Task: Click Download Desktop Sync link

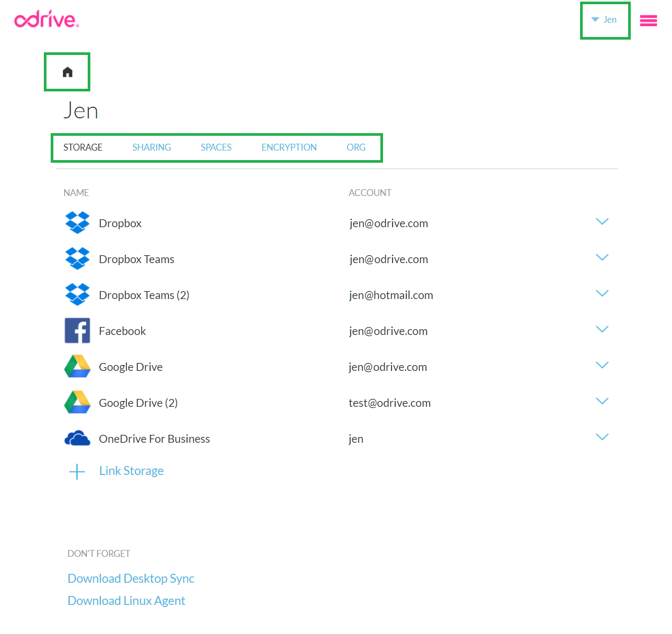Action: coord(131,579)
